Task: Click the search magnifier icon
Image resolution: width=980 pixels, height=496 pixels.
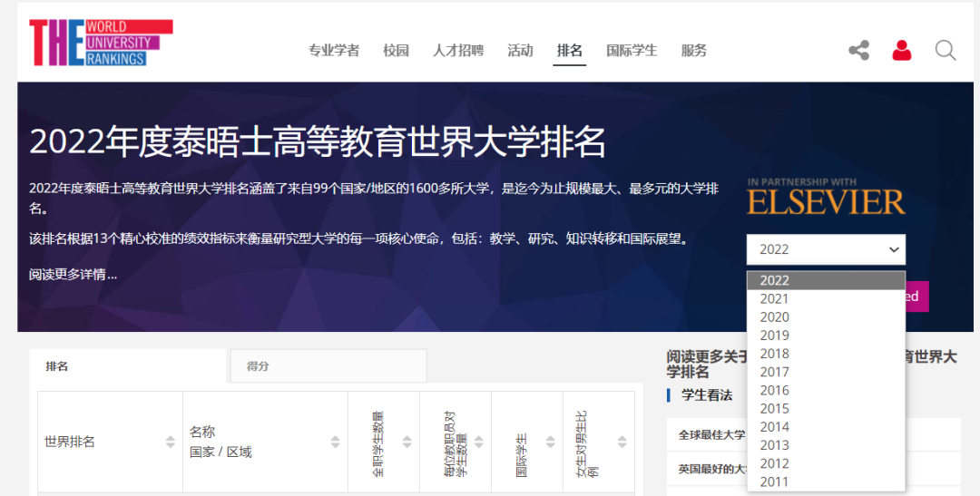Action: 945,50
